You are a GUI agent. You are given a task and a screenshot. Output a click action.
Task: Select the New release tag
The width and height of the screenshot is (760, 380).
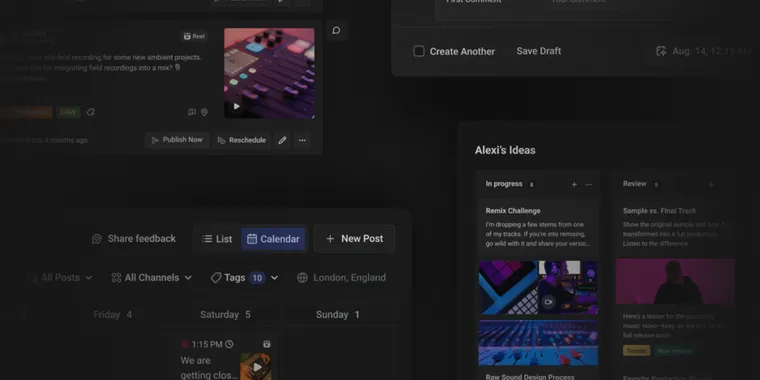[674, 350]
